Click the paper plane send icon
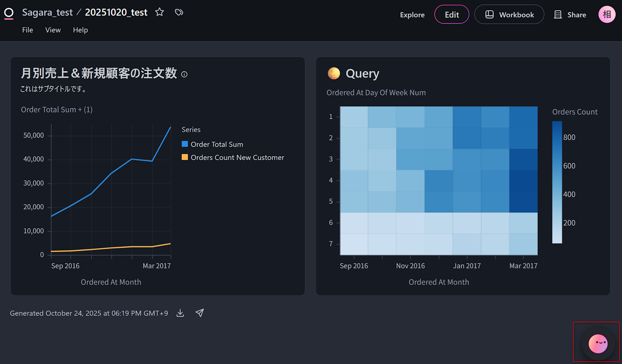 [x=200, y=313]
